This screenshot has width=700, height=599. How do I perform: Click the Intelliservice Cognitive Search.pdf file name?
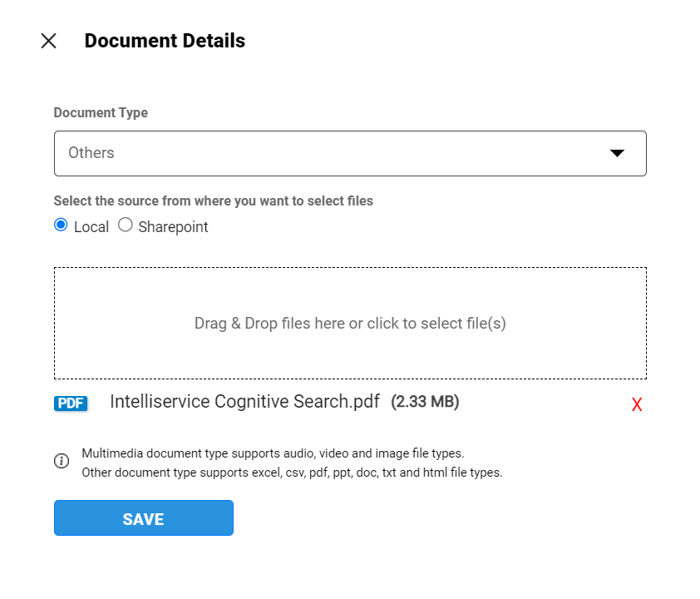244,402
